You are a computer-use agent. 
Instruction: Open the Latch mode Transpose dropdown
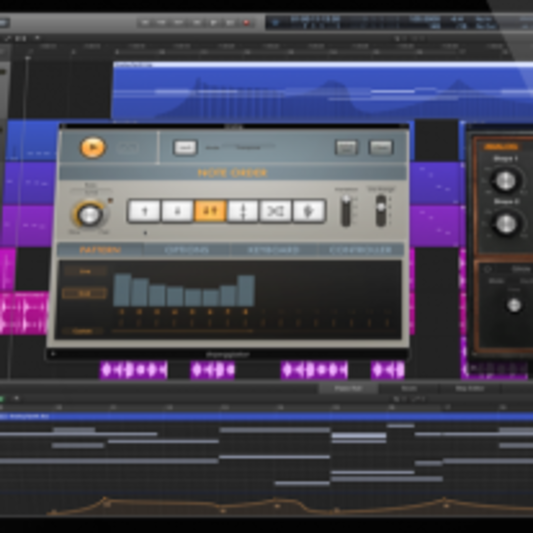[x=248, y=147]
